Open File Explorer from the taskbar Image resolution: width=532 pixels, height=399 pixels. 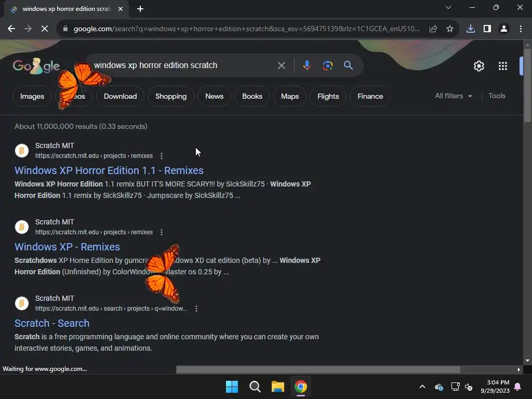(277, 387)
